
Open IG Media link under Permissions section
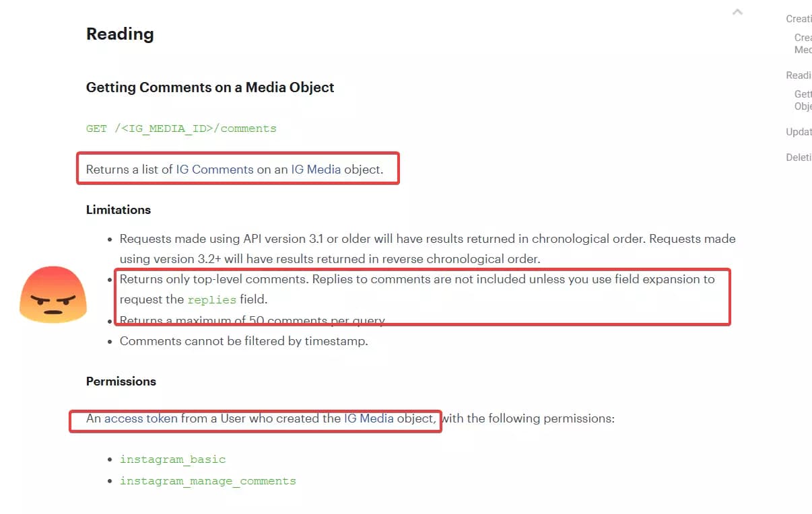[368, 418]
